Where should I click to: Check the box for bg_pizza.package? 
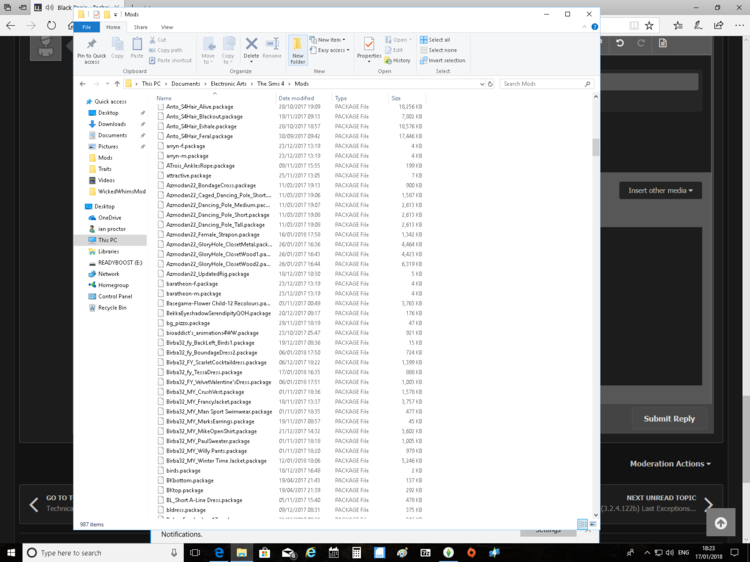pos(161,323)
